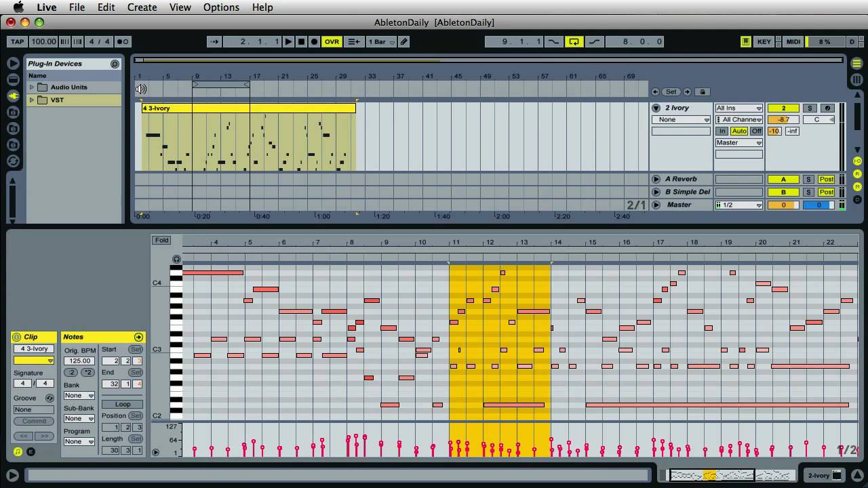868x488 pixels.
Task: Switch to Session view icon
Action: pyautogui.click(x=856, y=79)
